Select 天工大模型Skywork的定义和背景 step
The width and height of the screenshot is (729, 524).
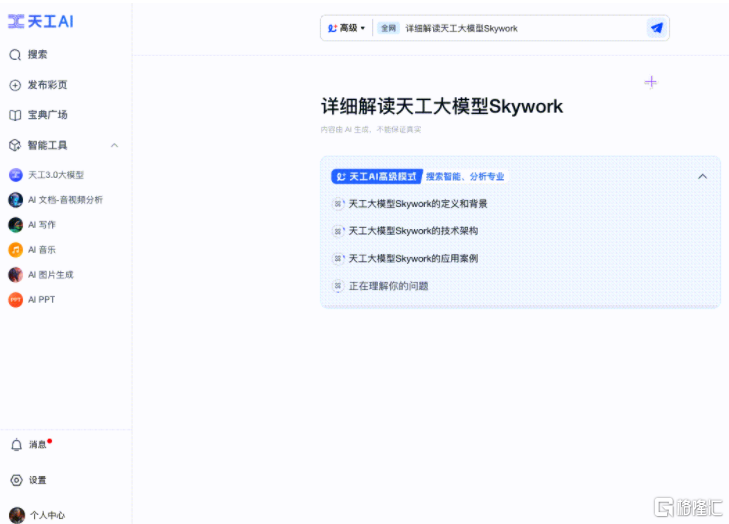coord(418,204)
